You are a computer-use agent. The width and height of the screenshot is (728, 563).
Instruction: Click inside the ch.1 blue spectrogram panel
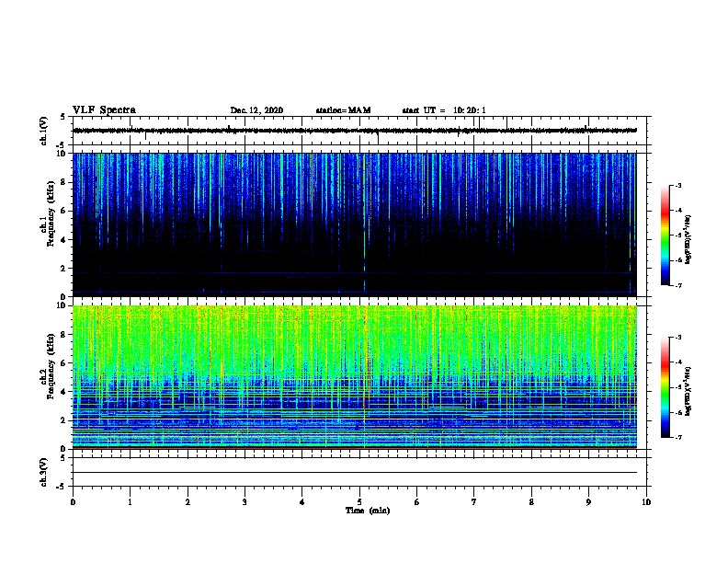[355, 224]
